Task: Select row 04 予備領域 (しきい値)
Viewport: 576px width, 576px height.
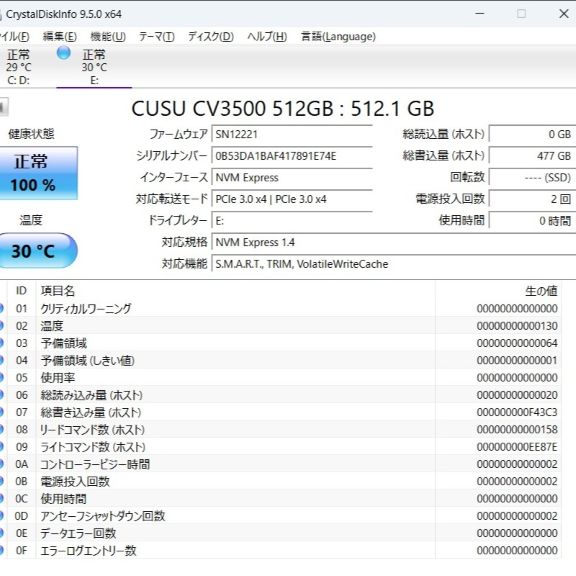Action: pyautogui.click(x=281, y=360)
